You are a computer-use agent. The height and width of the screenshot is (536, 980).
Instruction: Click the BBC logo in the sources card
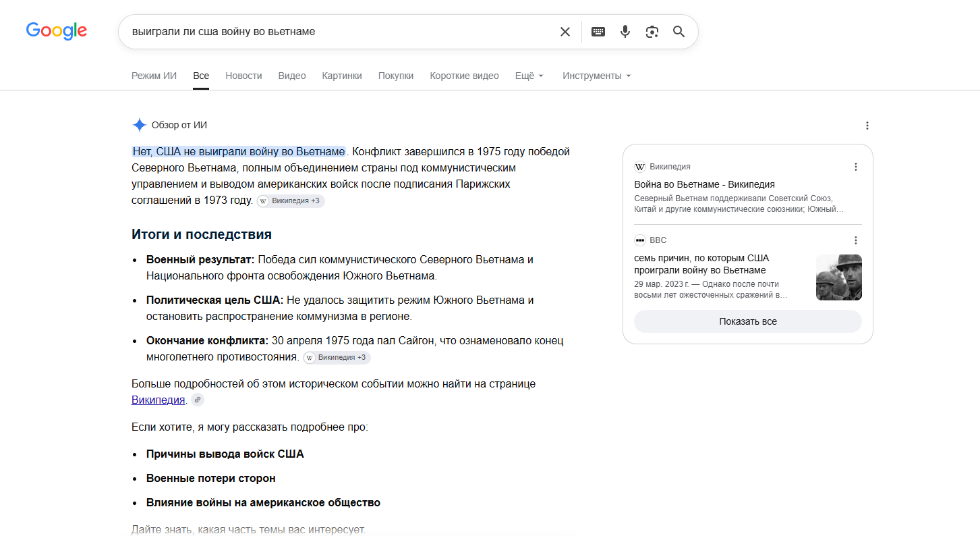tap(640, 240)
